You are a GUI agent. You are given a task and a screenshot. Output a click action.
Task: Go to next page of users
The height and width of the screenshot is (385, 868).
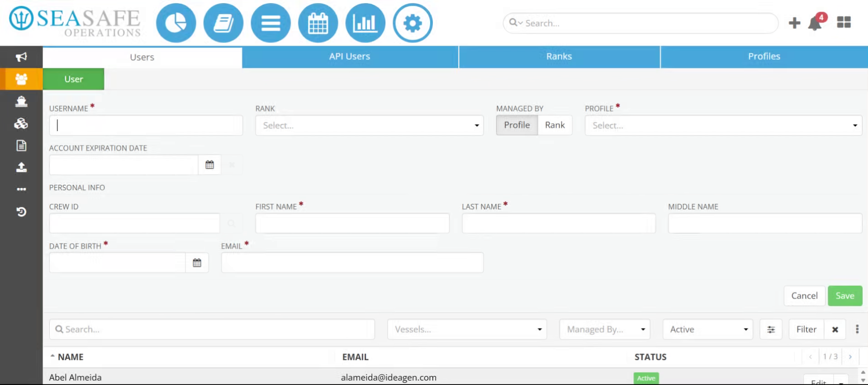point(850,357)
